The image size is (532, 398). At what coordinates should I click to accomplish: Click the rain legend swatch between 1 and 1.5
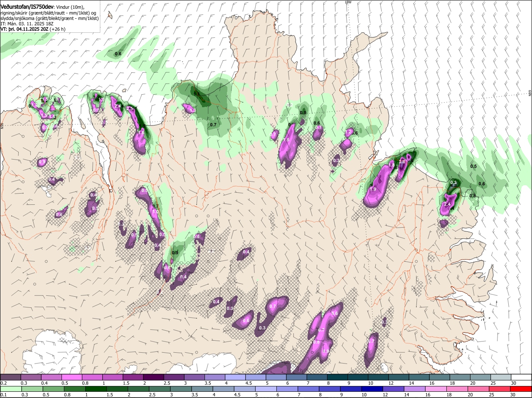coord(96,389)
